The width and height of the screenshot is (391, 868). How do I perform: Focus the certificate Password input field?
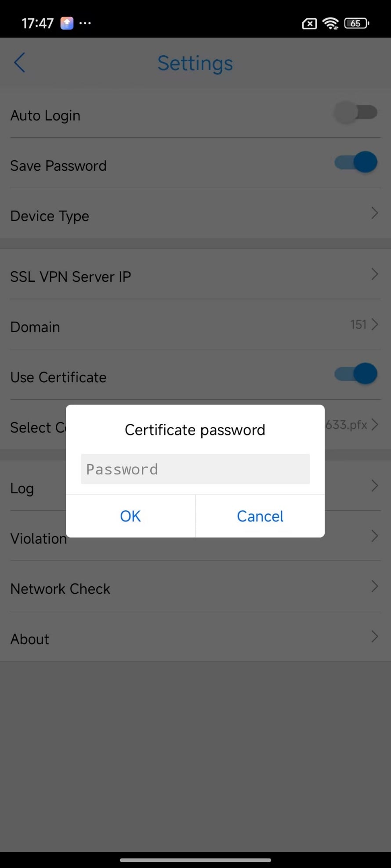(195, 469)
